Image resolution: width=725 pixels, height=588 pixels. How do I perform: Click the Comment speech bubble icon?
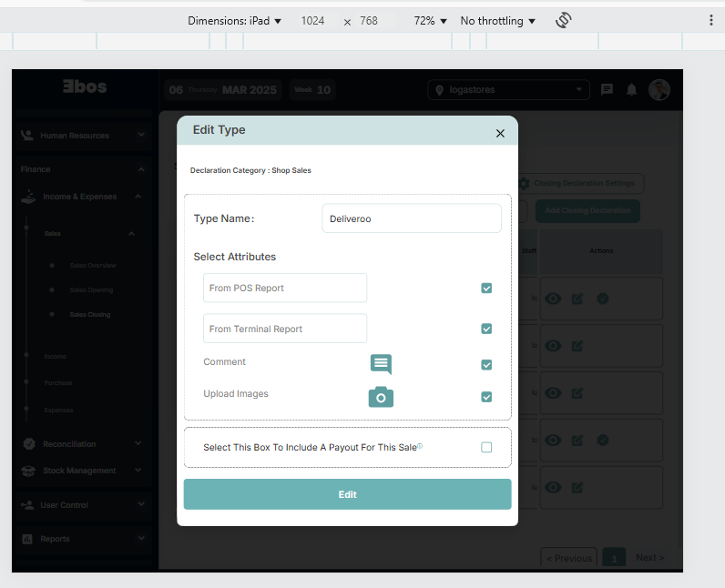click(x=381, y=364)
